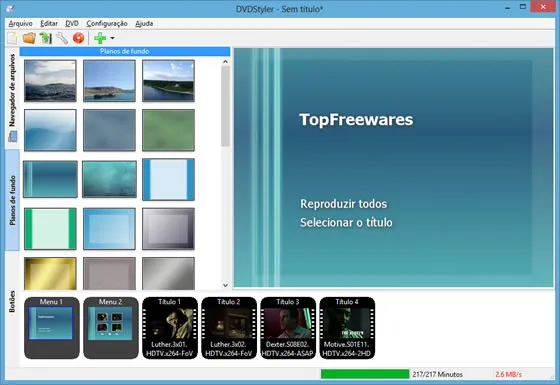Click the Planos de fundo panel header
The image size is (560, 385).
coord(125,51)
